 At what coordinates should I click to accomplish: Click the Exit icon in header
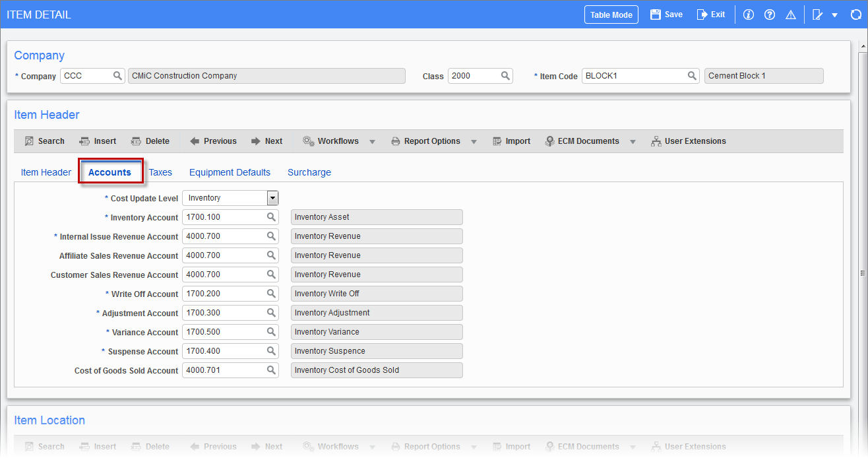pos(702,15)
